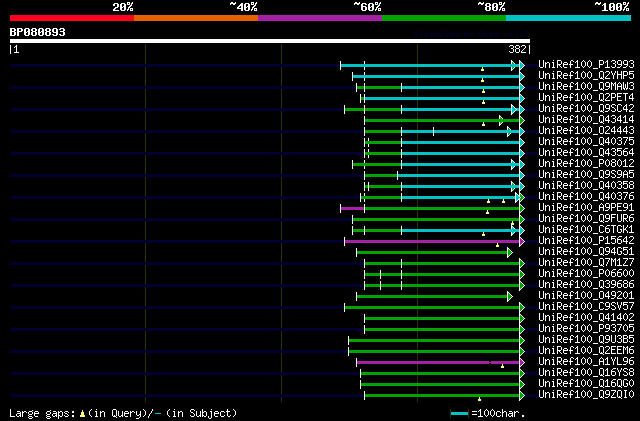Select the UniRef100_O24443 label

tap(586, 131)
